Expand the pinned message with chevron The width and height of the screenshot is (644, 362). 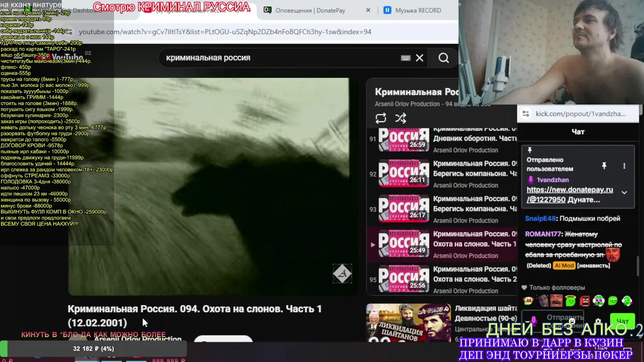pos(624,192)
